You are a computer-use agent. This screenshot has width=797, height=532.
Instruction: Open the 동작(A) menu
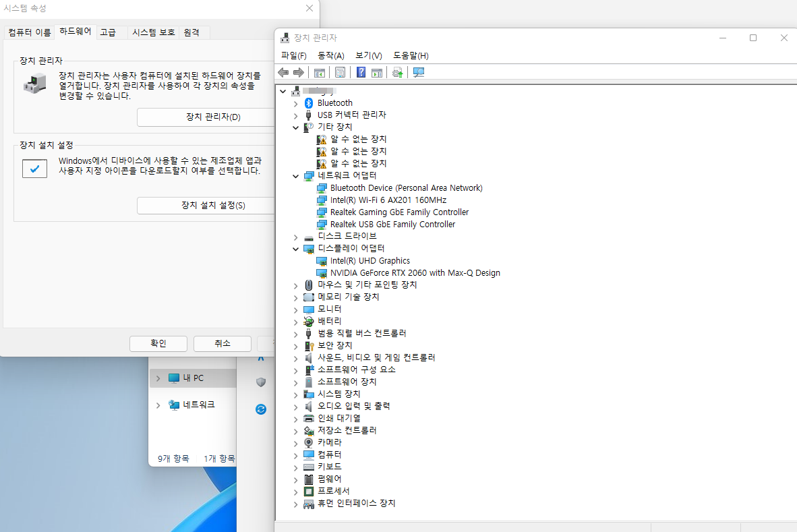tap(331, 55)
